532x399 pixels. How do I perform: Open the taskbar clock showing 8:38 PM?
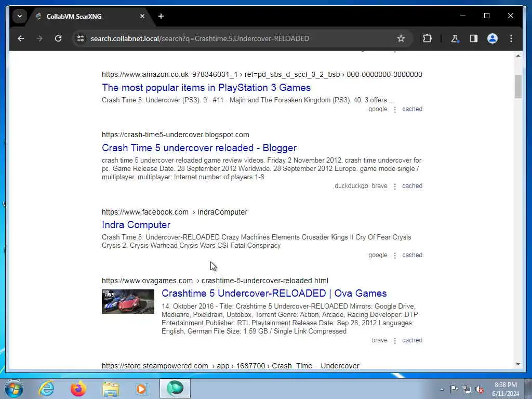tap(506, 389)
